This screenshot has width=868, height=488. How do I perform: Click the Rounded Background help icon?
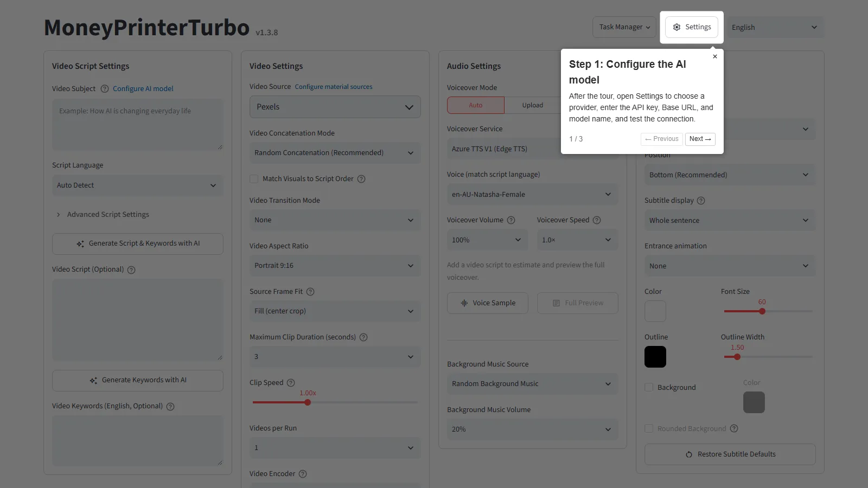tap(734, 428)
